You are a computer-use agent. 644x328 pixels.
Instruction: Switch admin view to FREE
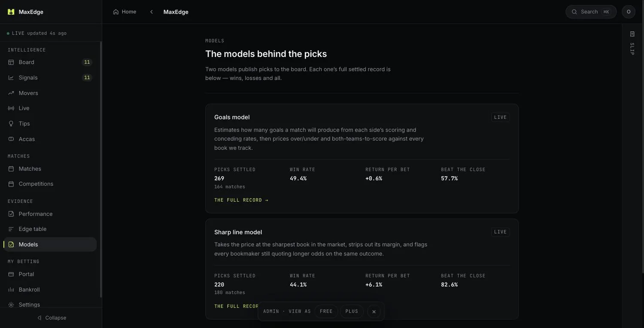(x=326, y=311)
